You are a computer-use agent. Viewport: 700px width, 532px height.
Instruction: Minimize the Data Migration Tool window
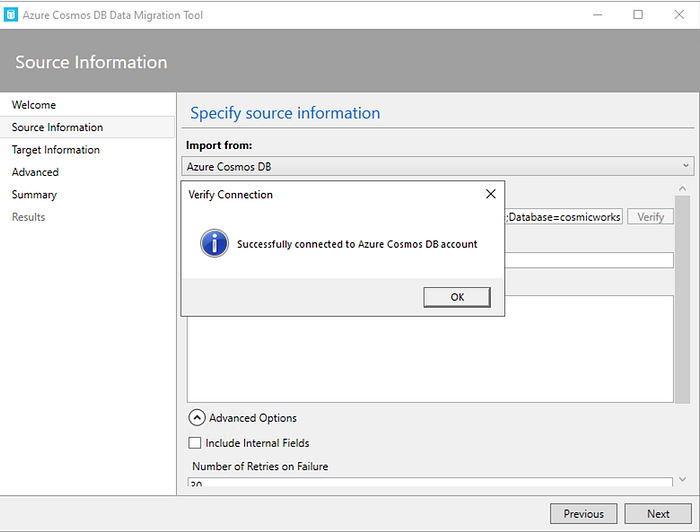pyautogui.click(x=597, y=15)
